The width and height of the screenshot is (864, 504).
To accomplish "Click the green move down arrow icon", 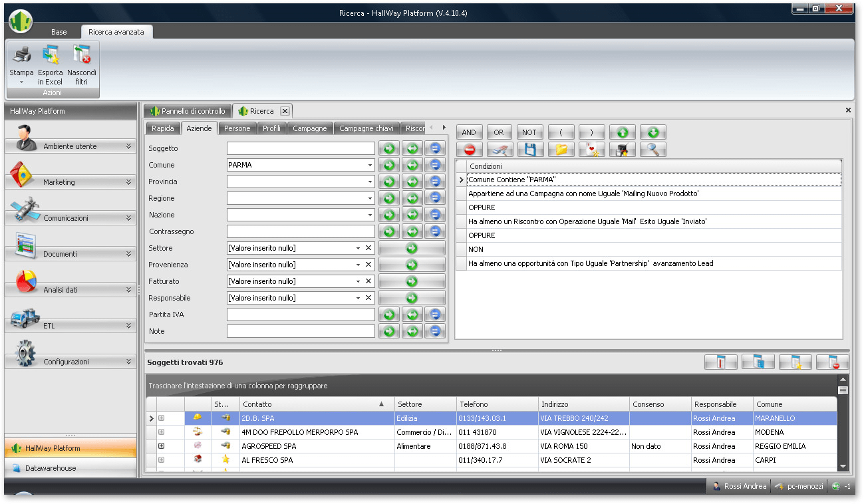I will 652,132.
